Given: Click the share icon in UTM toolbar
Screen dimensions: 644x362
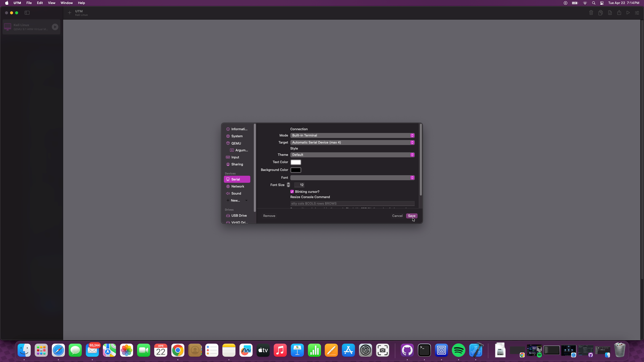Looking at the screenshot, I should coord(619,13).
